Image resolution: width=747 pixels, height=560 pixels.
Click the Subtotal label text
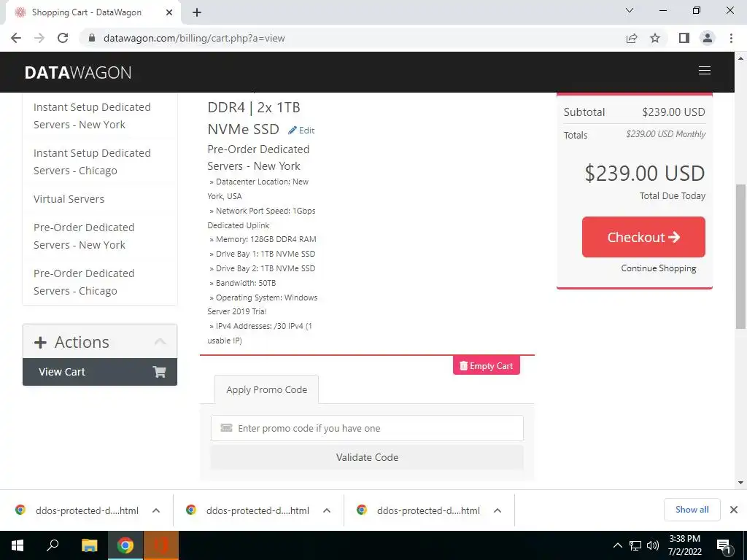(x=584, y=112)
